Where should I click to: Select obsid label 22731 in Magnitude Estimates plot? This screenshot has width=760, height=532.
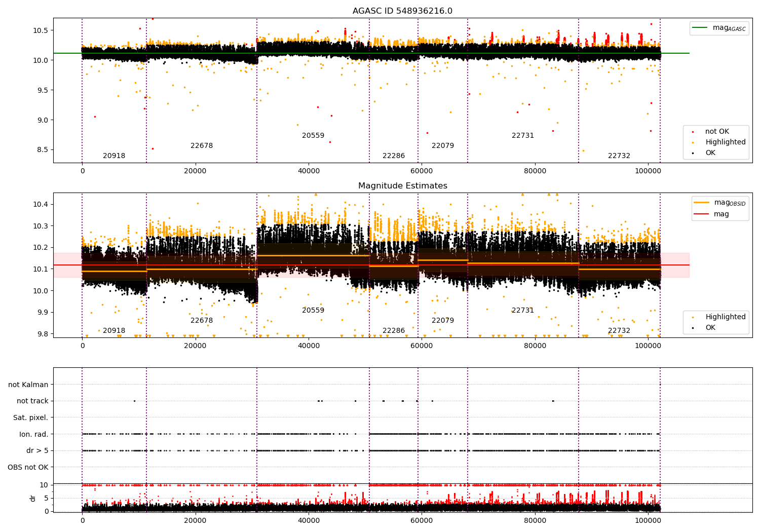[x=523, y=310]
